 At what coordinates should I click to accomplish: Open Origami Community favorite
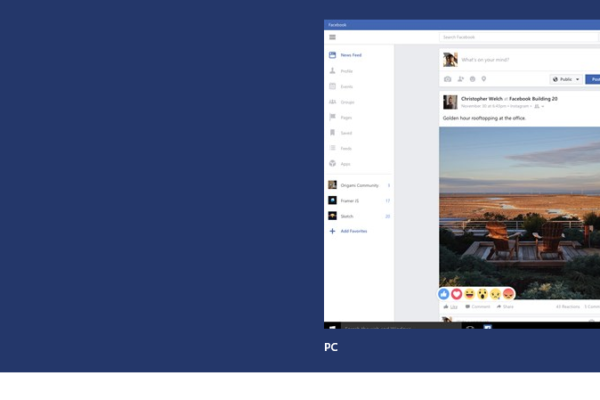359,185
